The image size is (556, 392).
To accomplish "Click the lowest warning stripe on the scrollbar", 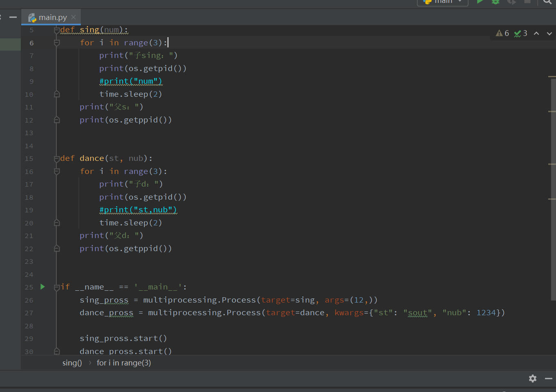I will click(552, 199).
